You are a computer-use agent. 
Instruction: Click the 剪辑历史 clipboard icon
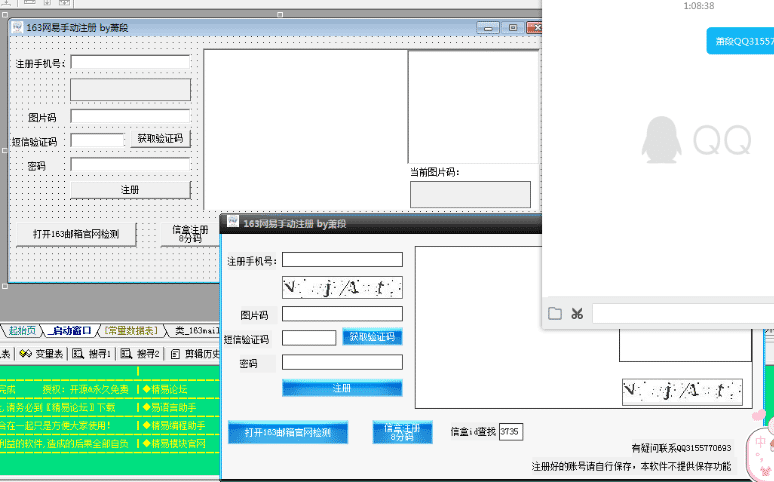pyautogui.click(x=175, y=354)
